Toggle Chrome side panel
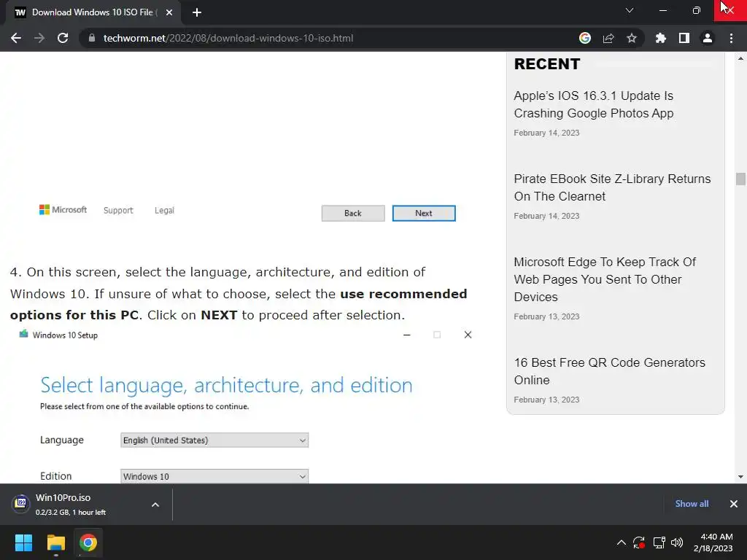The width and height of the screenshot is (747, 560). point(684,38)
